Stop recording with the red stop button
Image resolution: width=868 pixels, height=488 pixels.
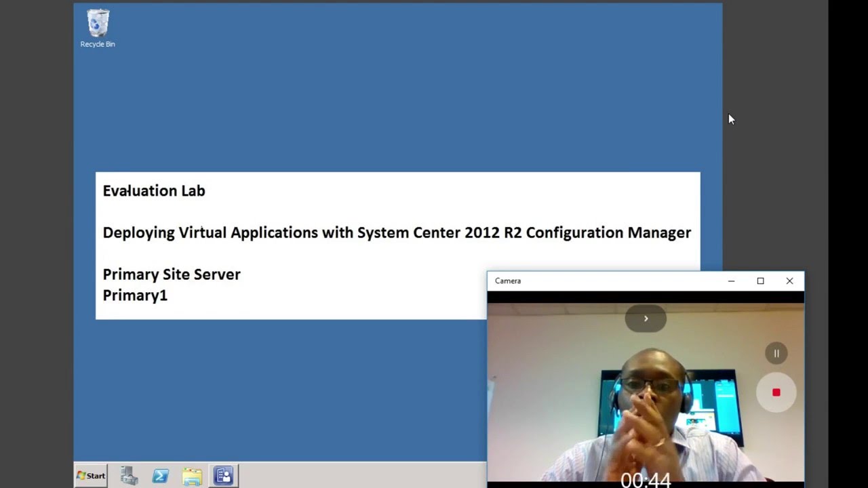[776, 392]
